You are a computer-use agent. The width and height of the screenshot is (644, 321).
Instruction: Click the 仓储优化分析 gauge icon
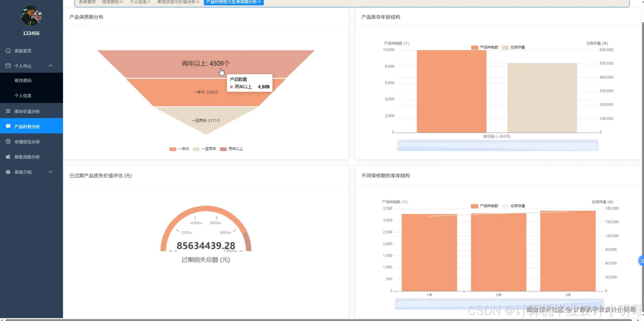tap(8, 141)
